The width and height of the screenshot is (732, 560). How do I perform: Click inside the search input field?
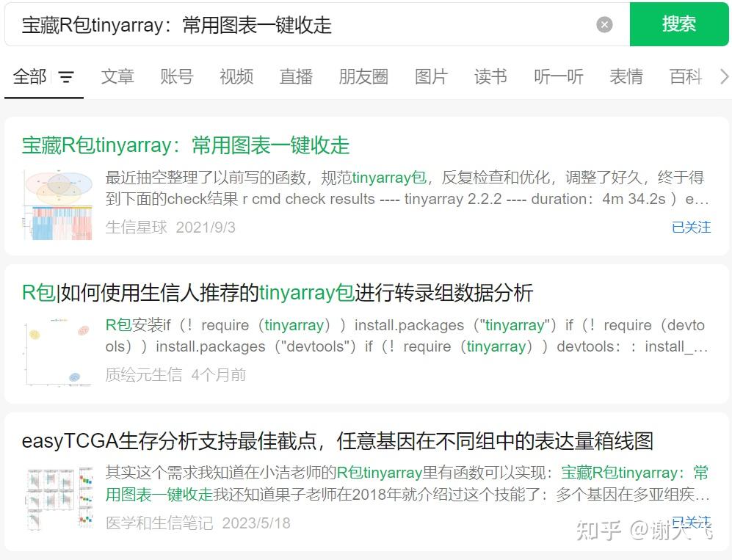coord(294,24)
